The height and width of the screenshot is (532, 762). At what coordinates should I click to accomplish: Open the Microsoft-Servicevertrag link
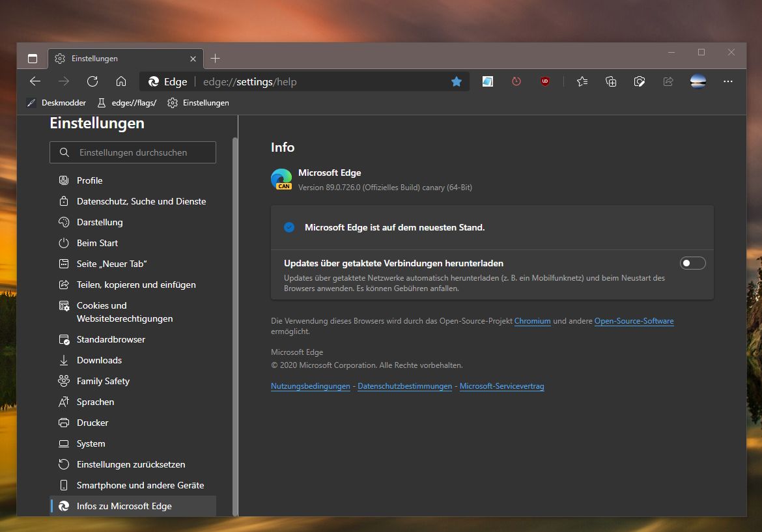coord(501,386)
